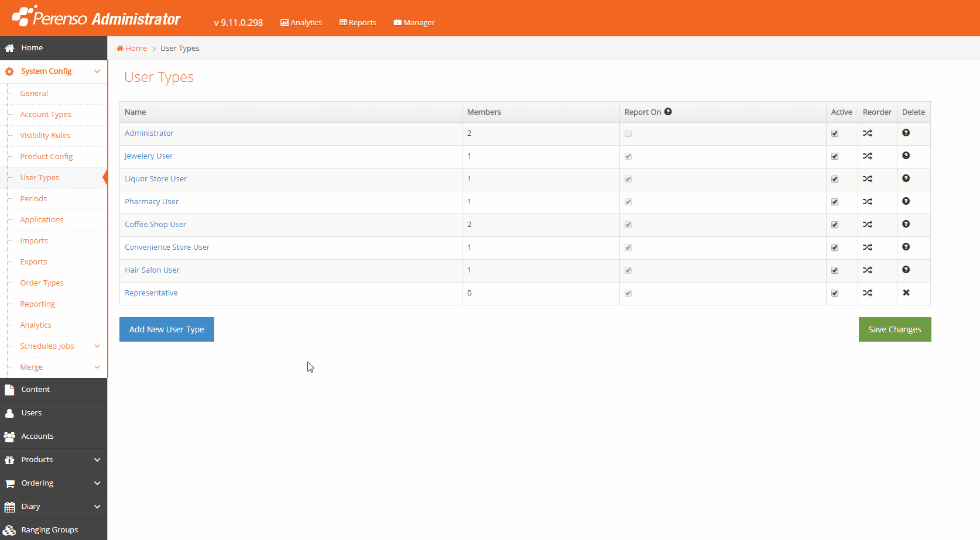
Task: Expand the Scheduled Jobs submenu chevron
Action: pyautogui.click(x=97, y=346)
